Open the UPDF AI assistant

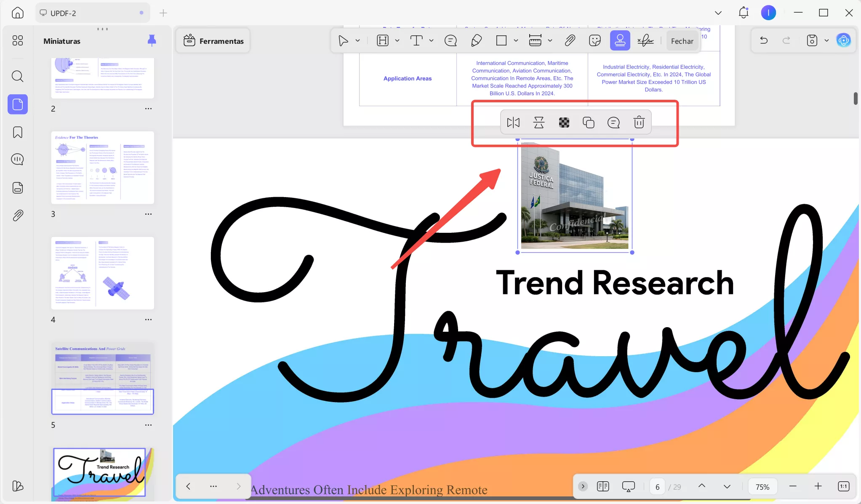(x=843, y=40)
